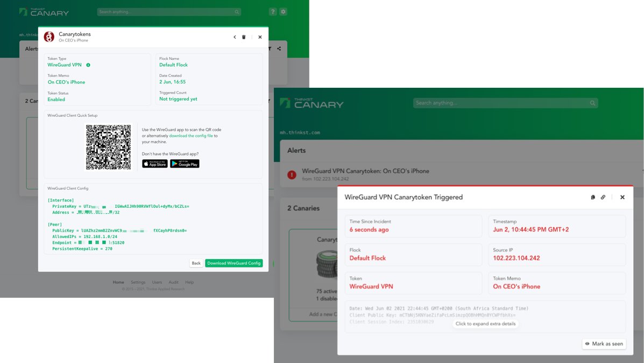This screenshot has height=363, width=644.
Task: Click 'Alerts' heading in right window
Action: [x=296, y=150]
